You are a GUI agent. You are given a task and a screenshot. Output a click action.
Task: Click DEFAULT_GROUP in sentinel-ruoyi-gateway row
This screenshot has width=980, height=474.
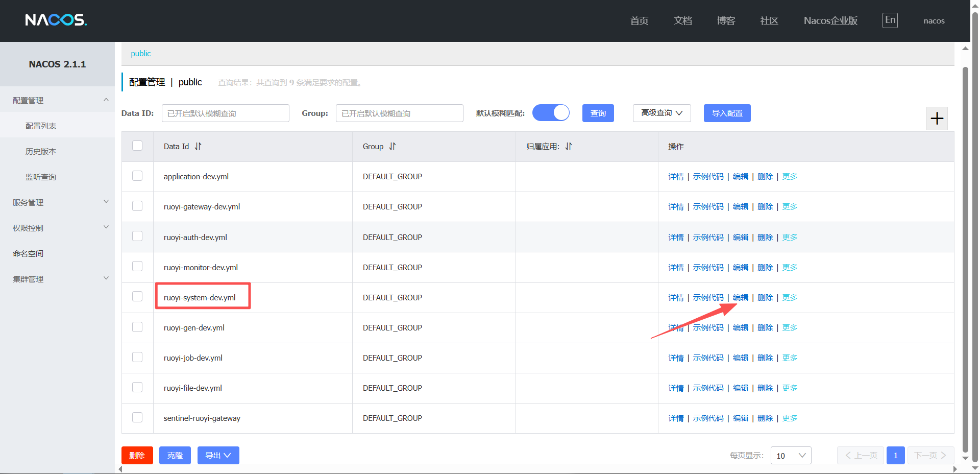coord(393,418)
